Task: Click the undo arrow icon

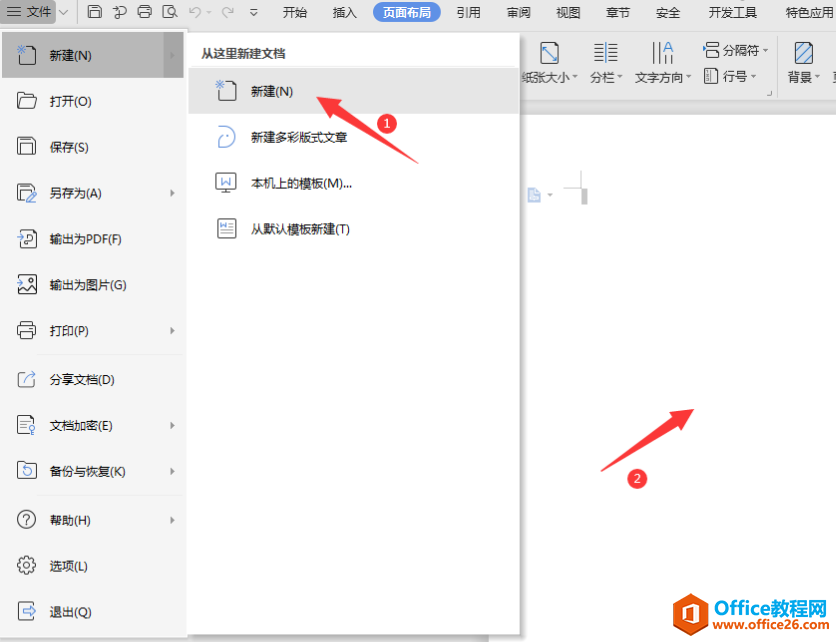Action: click(195, 12)
